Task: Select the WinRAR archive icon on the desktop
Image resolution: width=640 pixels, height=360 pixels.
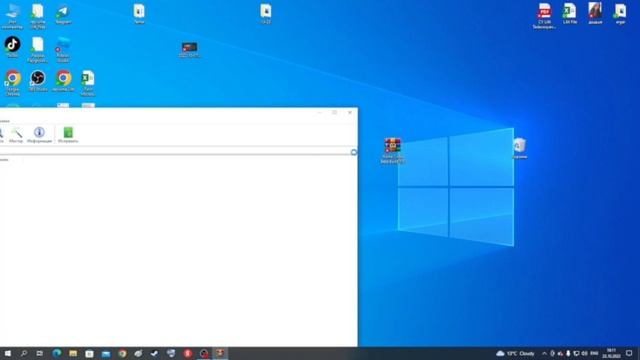Action: 393,151
